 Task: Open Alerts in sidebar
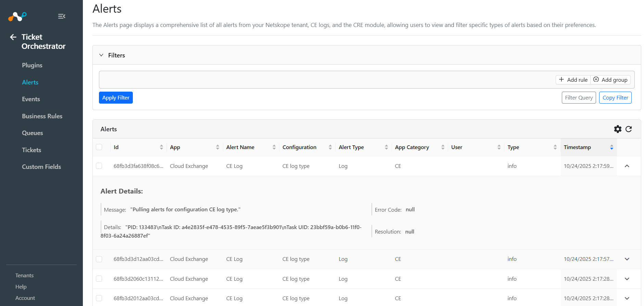pos(30,82)
